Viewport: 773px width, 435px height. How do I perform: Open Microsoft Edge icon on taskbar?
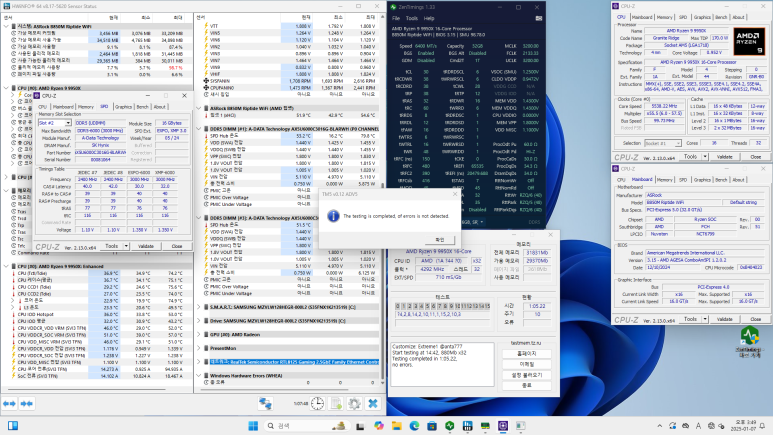coord(414,426)
